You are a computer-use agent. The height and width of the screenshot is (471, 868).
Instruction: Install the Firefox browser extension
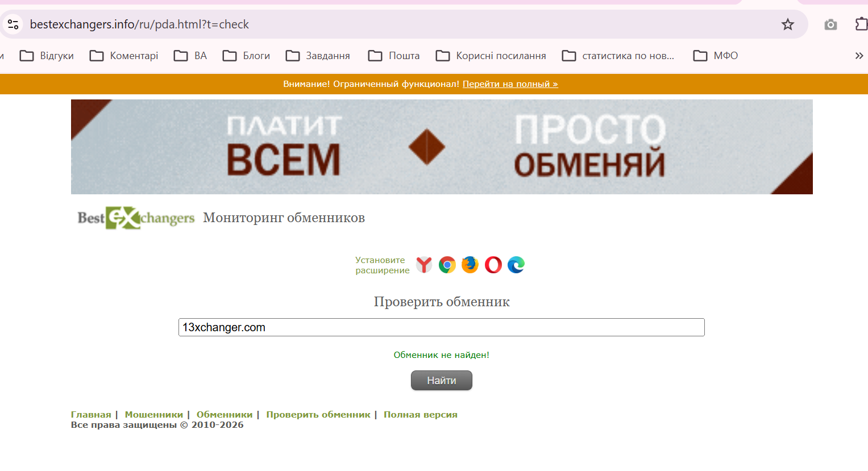(x=470, y=265)
